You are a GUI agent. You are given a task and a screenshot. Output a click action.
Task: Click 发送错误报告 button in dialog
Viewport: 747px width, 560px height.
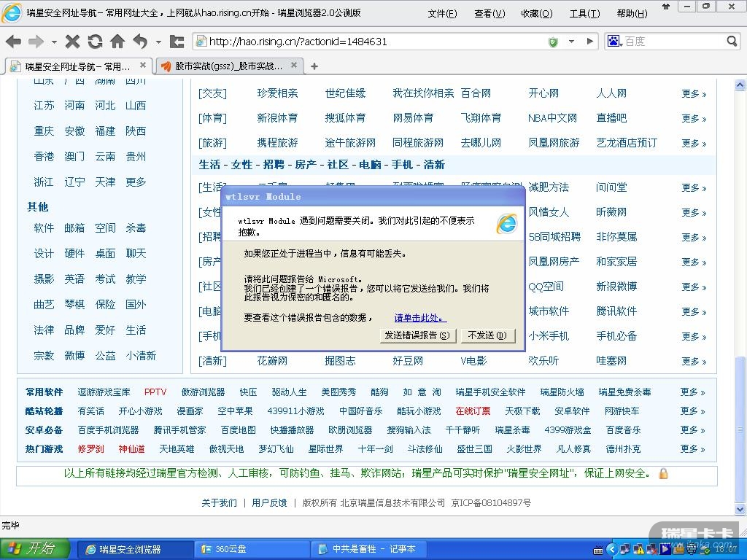(x=417, y=335)
